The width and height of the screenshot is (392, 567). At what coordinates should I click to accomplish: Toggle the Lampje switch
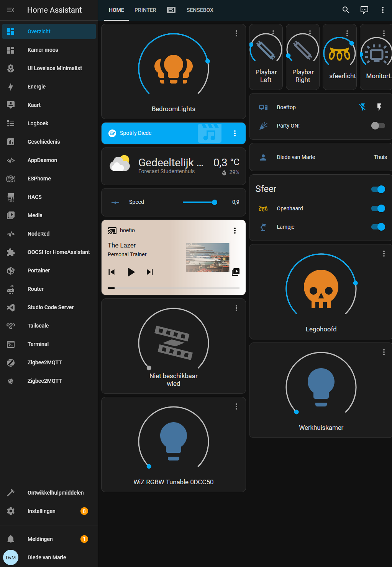378,227
